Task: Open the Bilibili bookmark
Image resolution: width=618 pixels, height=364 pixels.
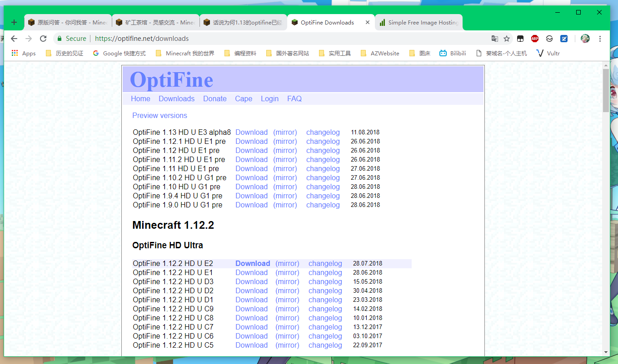Action: [453, 53]
